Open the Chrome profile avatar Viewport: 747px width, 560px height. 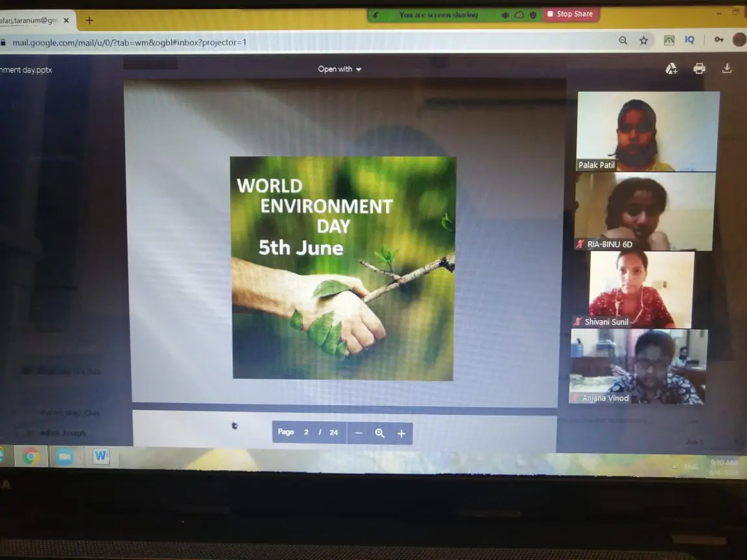(739, 40)
